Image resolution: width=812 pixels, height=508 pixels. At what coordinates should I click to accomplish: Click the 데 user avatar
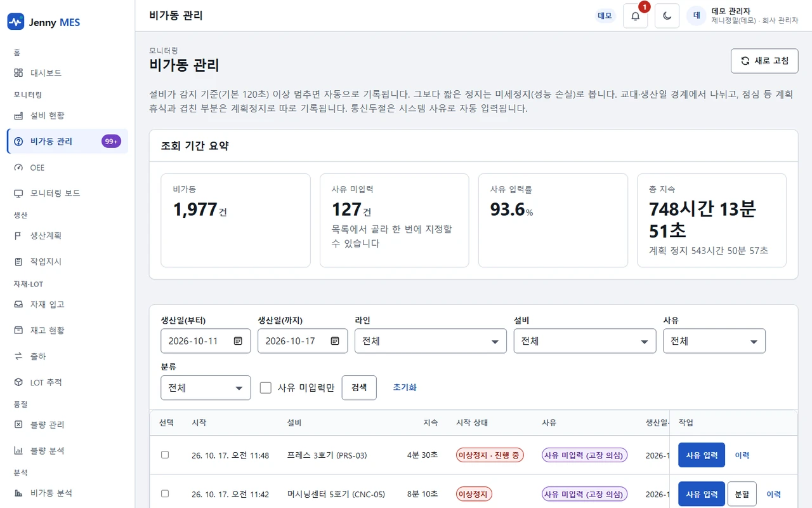tap(697, 16)
